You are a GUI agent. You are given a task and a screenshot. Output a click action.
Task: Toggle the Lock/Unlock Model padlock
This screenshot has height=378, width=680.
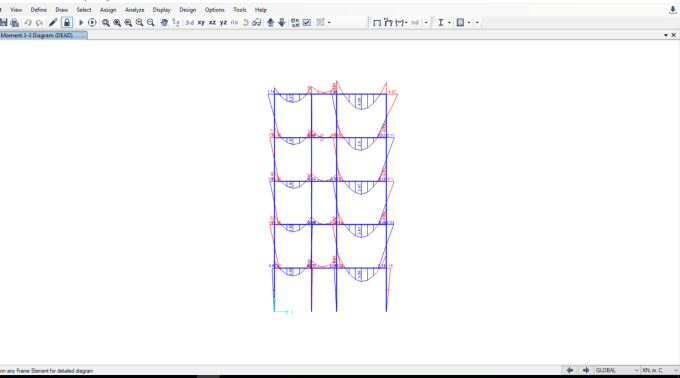(67, 23)
